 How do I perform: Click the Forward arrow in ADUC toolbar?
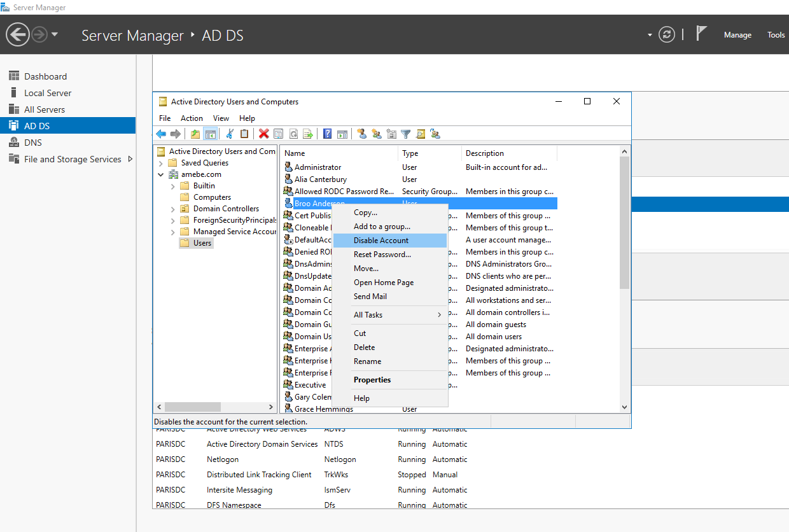(175, 134)
